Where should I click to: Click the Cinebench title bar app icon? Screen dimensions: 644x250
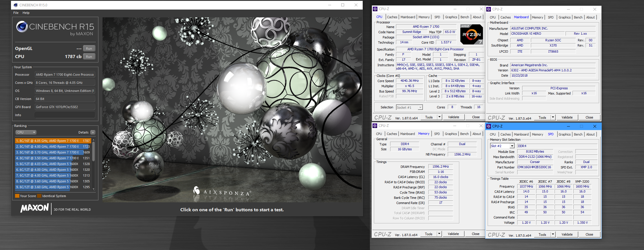(16, 5)
